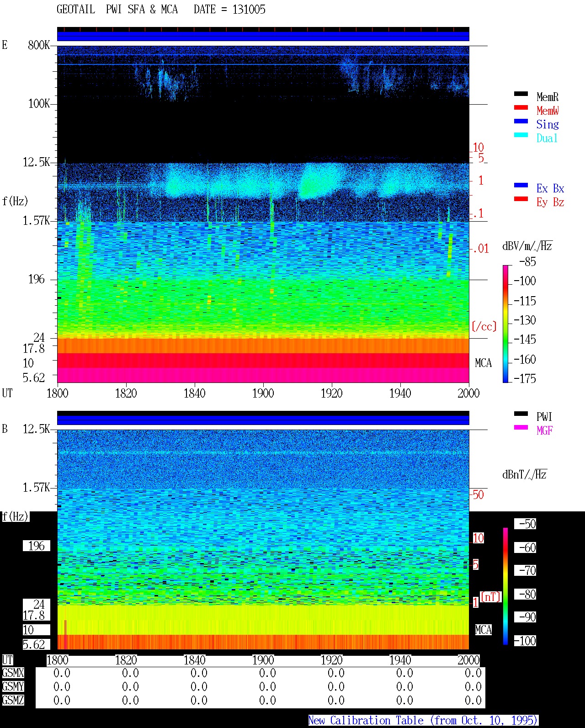Click the DATE = 131005 label

click(229, 10)
